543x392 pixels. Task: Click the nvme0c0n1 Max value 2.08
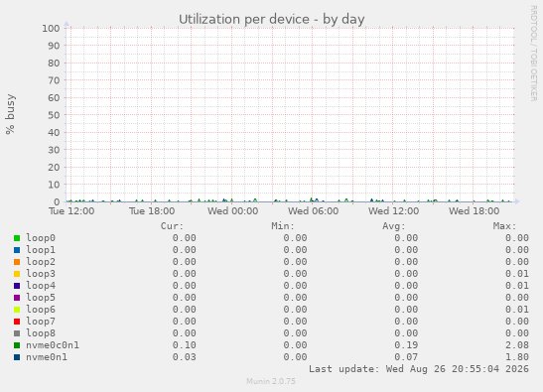tap(517, 345)
